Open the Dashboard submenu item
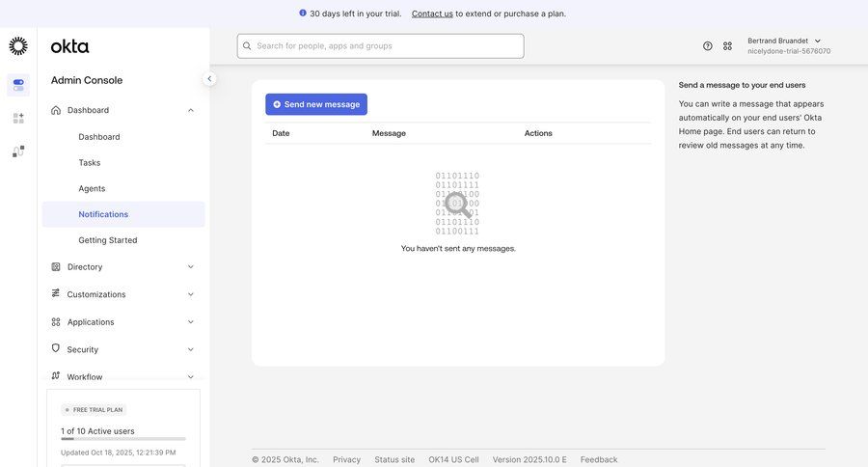Screen dimensions: 868x467 pyautogui.click(x=99, y=137)
